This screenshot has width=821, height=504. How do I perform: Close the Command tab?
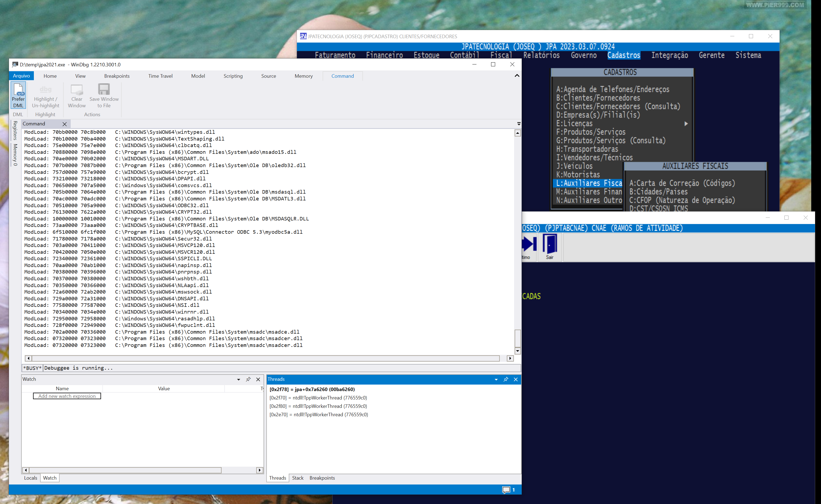tap(65, 124)
